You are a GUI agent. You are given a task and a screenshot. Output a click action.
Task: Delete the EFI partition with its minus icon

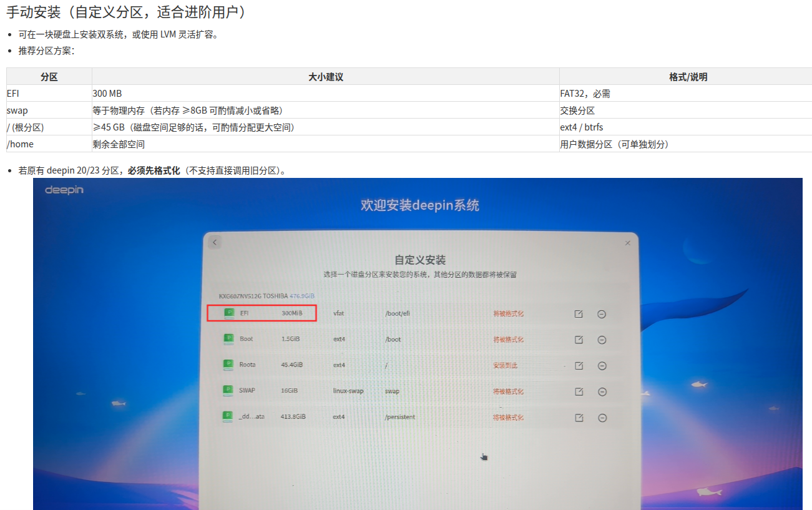[602, 314]
